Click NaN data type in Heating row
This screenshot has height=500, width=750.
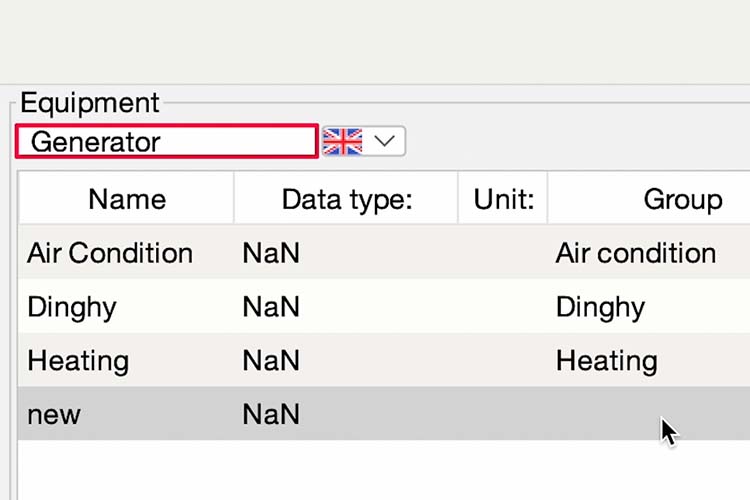coord(271,360)
